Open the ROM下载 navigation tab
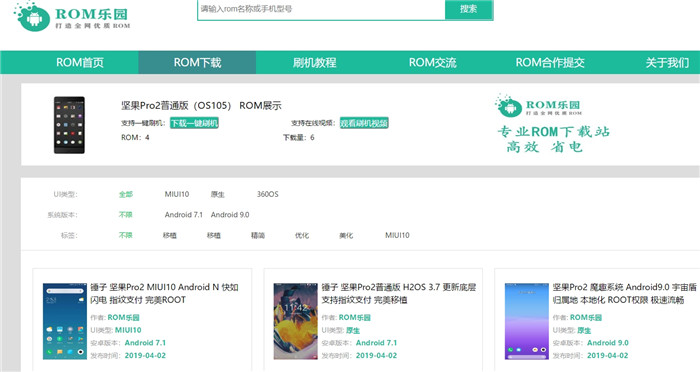The image size is (700, 372). (197, 63)
